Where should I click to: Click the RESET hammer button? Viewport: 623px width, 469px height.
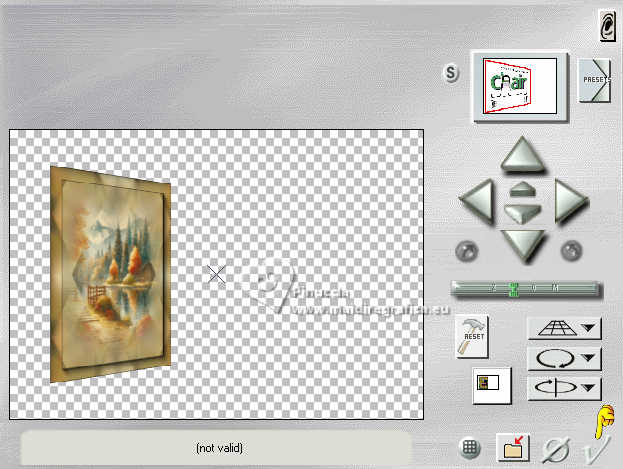click(472, 337)
